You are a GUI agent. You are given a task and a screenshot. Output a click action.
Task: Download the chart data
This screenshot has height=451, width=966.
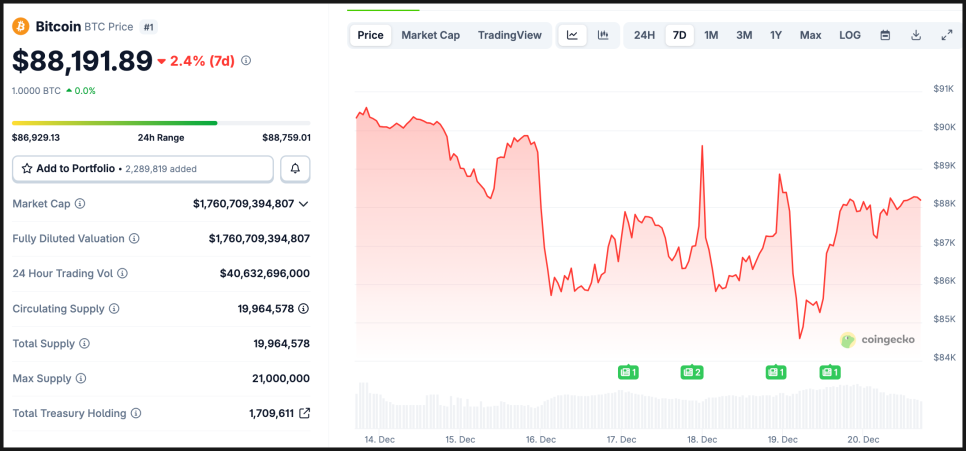click(916, 35)
